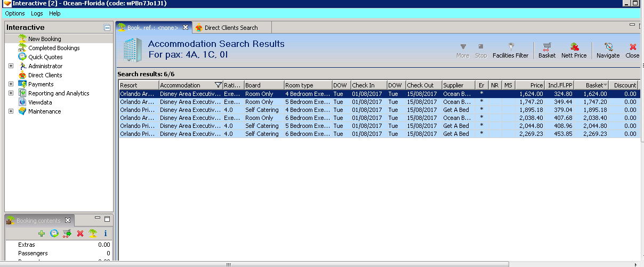Viewport: 644px width, 267px height.
Task: Expand the Maintenance tree node
Action: 11,111
